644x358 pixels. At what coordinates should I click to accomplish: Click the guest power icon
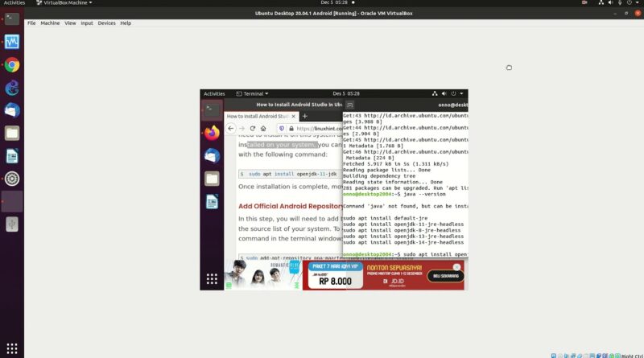(453, 93)
